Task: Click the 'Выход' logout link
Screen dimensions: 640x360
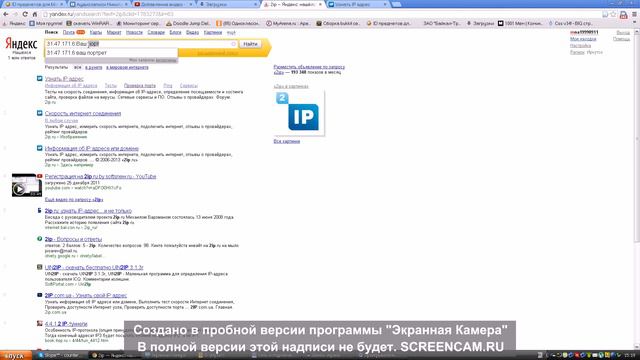Action: pos(623,32)
